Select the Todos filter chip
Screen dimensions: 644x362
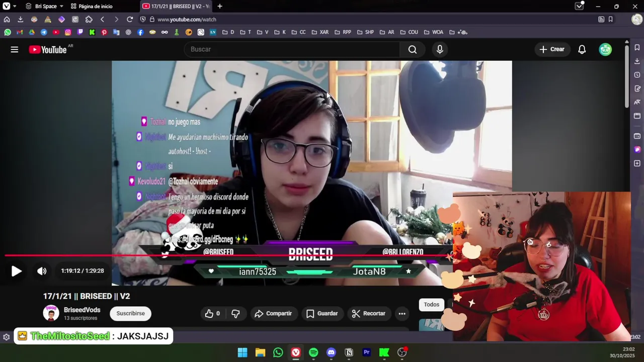pyautogui.click(x=431, y=304)
